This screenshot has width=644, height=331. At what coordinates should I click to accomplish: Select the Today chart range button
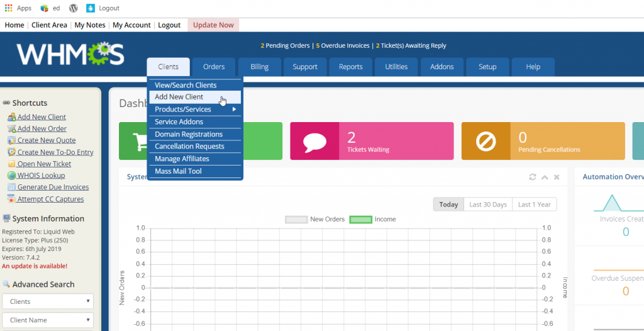coord(448,205)
